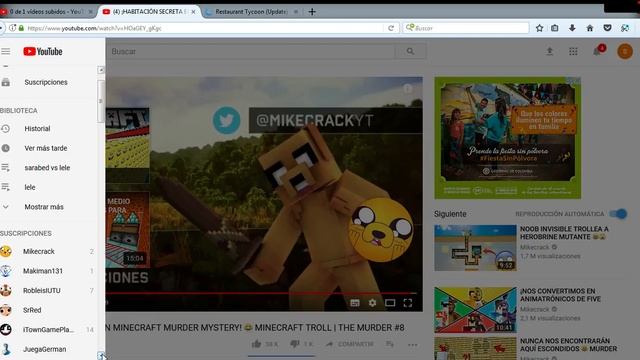Go to browser home page
Image resolution: width=640 pixels, height=360 pixels.
coord(590,28)
